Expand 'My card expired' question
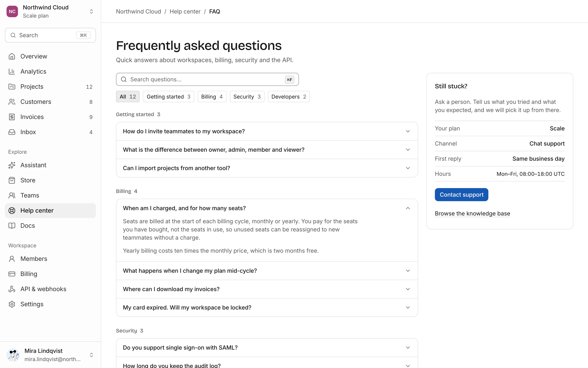 click(267, 307)
